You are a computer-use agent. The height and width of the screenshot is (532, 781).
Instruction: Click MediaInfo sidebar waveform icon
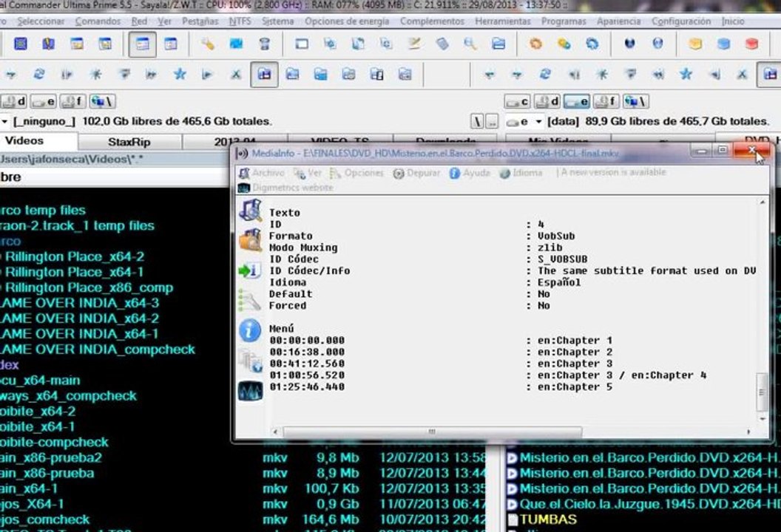(x=249, y=391)
